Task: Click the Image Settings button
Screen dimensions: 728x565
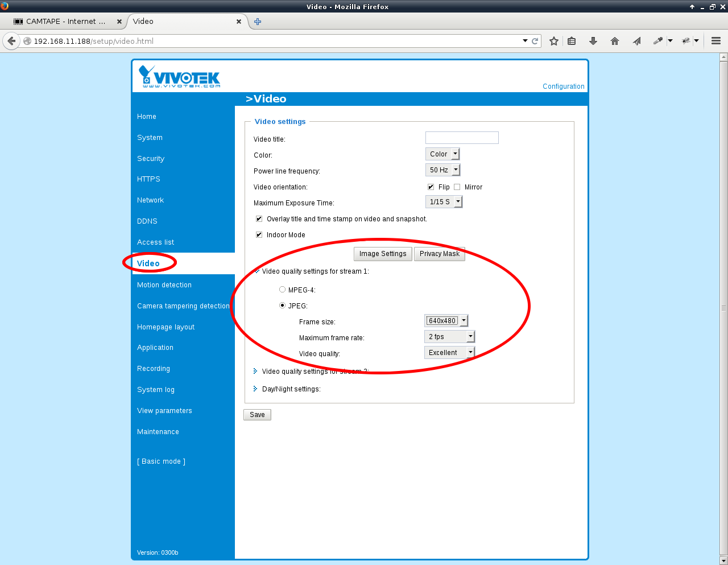Action: tap(383, 254)
